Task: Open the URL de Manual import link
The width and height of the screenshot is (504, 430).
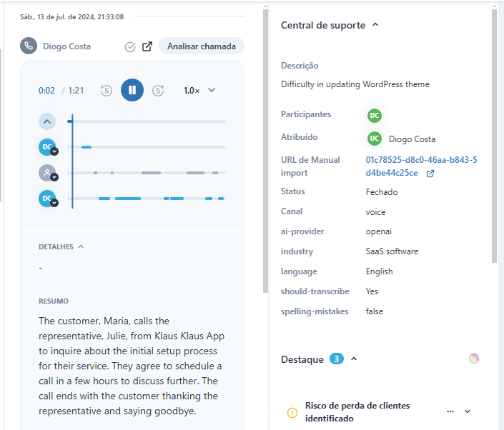Action: (x=421, y=166)
